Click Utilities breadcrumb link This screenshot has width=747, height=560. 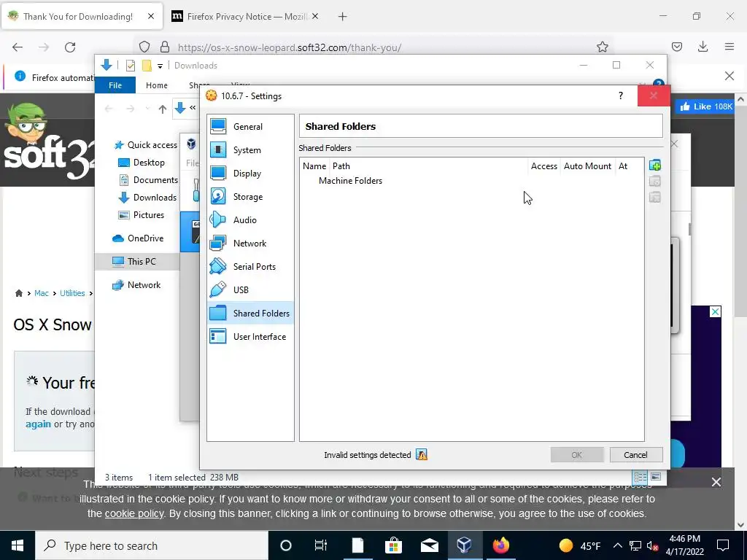pos(72,293)
